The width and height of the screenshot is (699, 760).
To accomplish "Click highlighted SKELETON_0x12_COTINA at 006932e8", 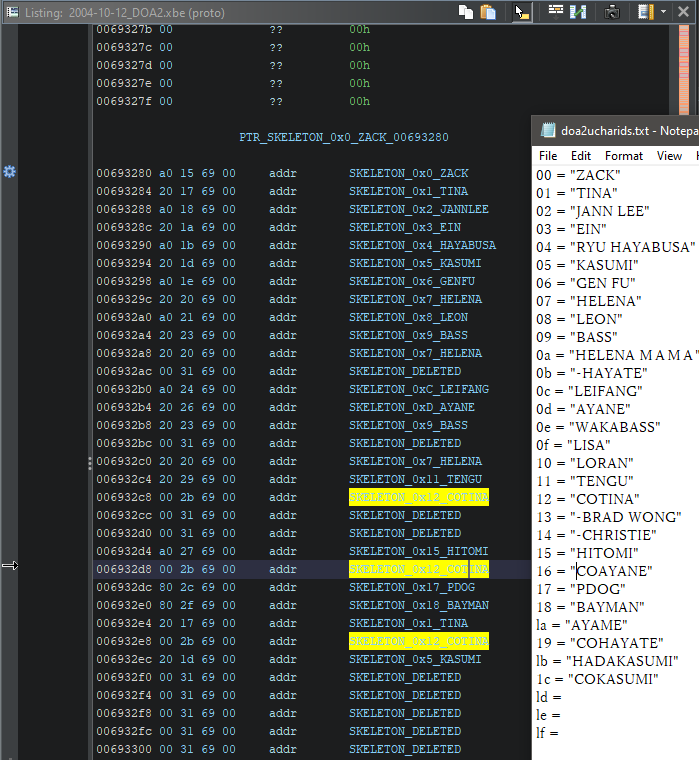I will pyautogui.click(x=419, y=641).
